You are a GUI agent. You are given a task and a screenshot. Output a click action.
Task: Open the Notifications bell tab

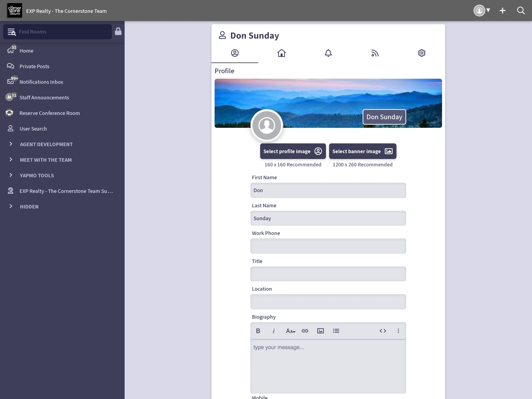tap(328, 53)
